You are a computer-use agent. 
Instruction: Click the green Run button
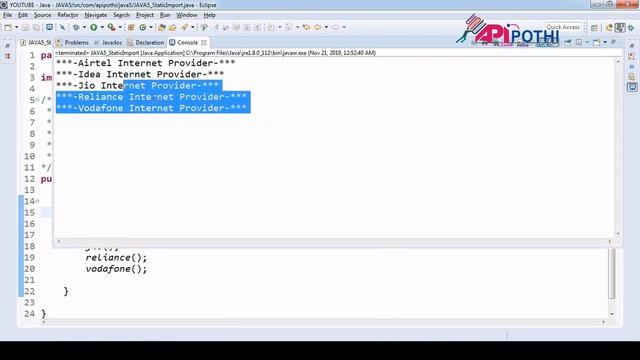(93, 27)
